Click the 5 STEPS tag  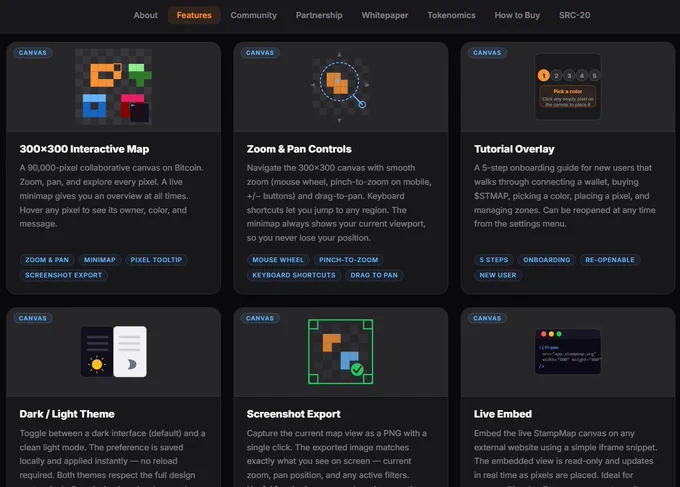(x=494, y=260)
